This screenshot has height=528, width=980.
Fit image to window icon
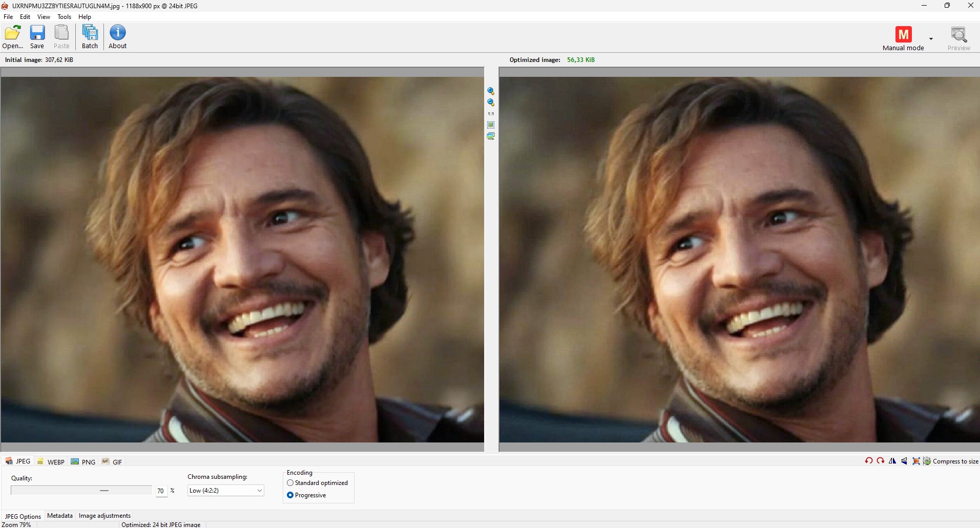tap(491, 125)
